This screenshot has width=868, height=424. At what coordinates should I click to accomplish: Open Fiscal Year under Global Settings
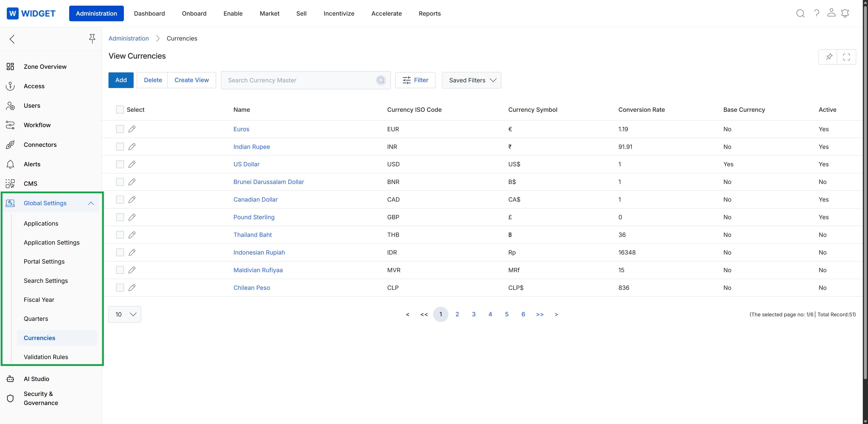pos(39,300)
